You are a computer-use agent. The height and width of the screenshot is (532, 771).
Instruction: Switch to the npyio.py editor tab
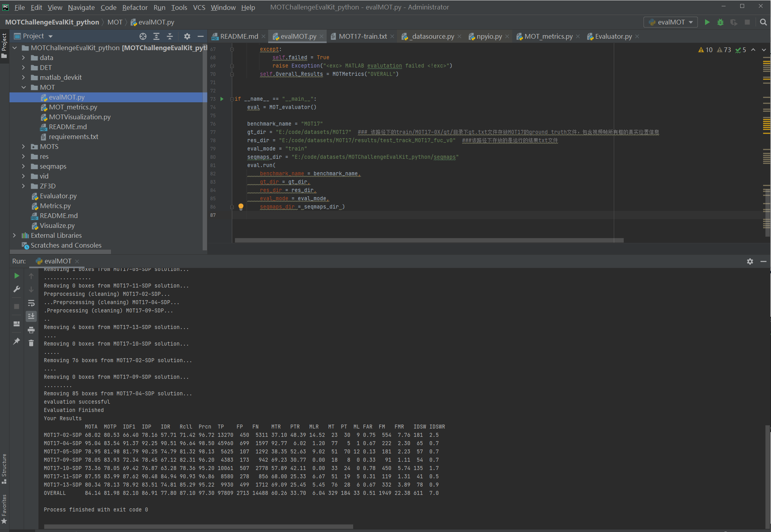click(x=489, y=36)
